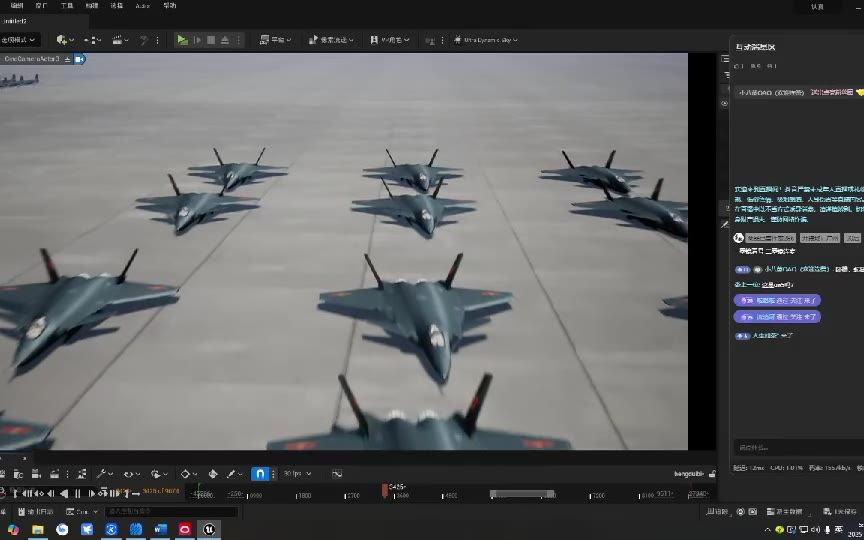Click the Eject button in play controls
Image resolution: width=864 pixels, height=540 pixels.
(225, 40)
